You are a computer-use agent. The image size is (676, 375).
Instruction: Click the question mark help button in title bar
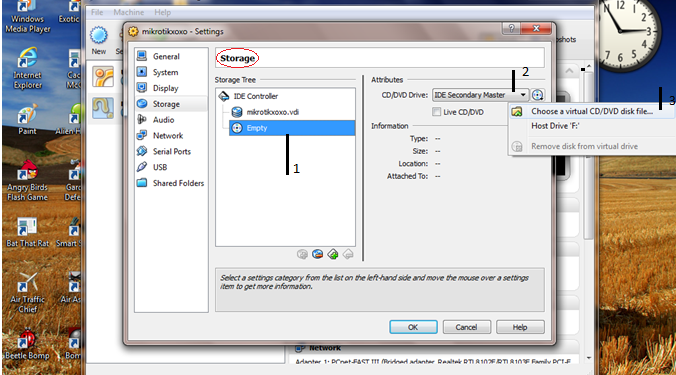click(512, 28)
